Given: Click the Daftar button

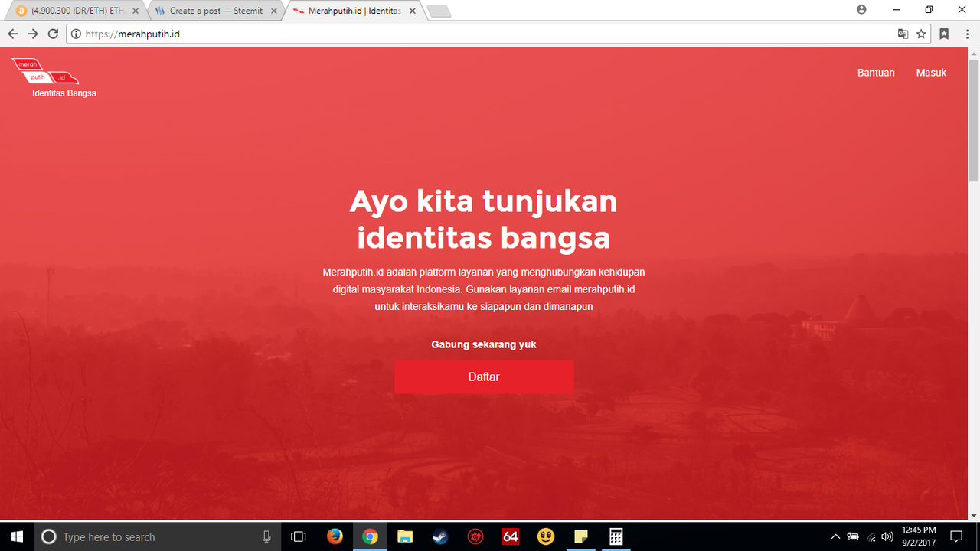Looking at the screenshot, I should [484, 377].
